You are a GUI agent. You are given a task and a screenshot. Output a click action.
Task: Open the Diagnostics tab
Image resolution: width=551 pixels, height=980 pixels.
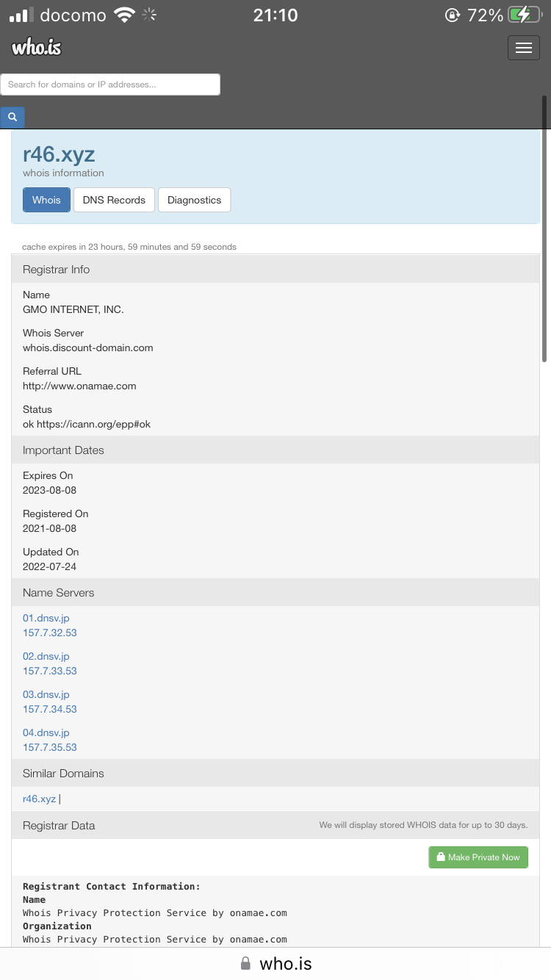194,200
